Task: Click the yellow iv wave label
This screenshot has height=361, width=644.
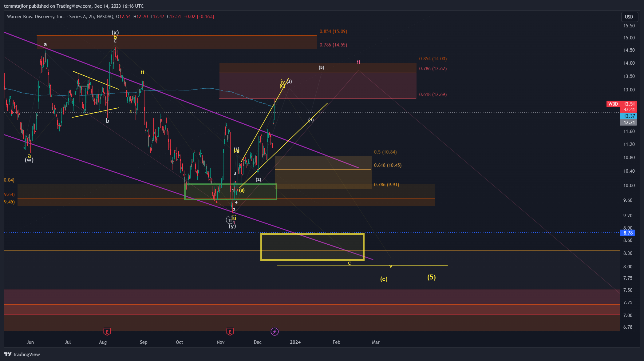Action: (x=282, y=82)
